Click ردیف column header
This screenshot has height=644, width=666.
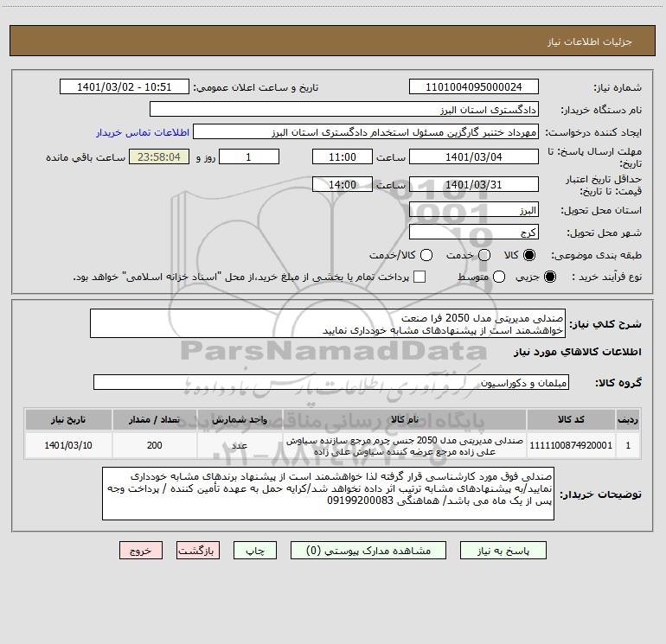coord(628,420)
